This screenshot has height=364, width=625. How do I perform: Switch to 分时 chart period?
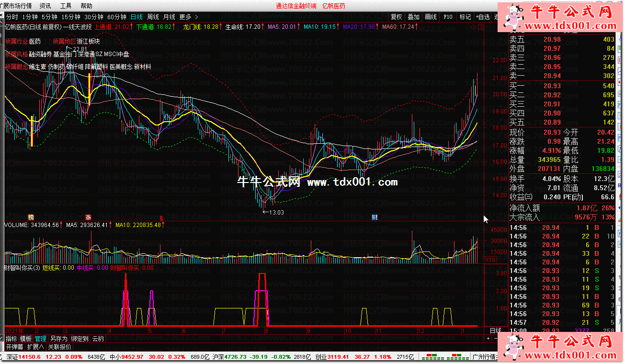12,17
